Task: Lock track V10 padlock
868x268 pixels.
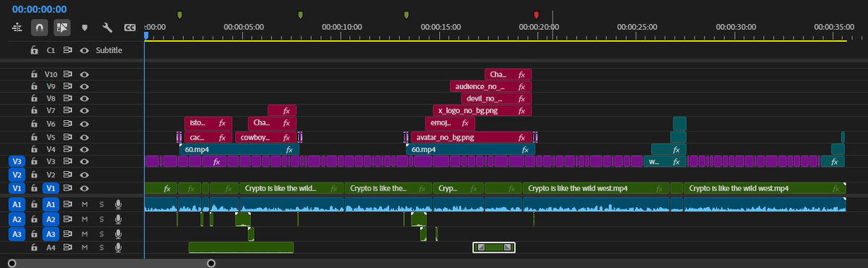Action: point(34,74)
